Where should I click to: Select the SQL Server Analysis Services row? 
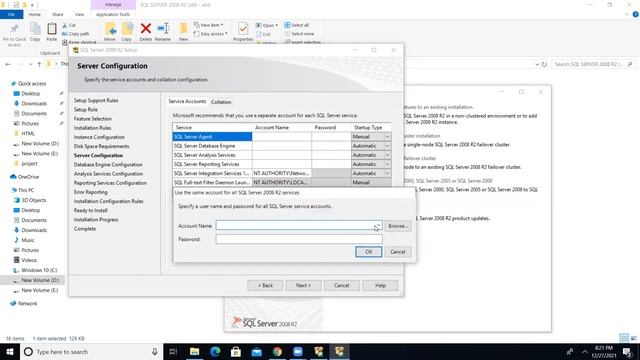[212, 155]
